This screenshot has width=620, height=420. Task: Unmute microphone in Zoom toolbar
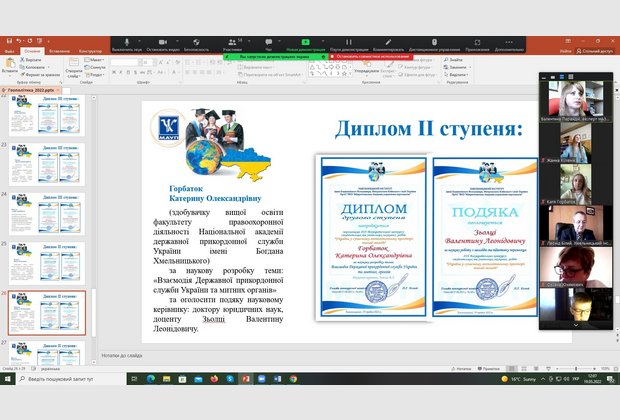pyautogui.click(x=128, y=45)
